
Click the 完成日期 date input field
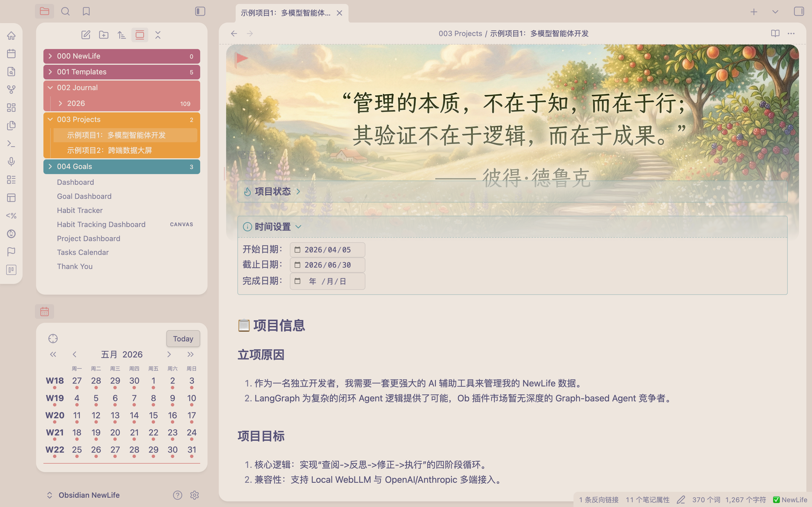(x=328, y=281)
